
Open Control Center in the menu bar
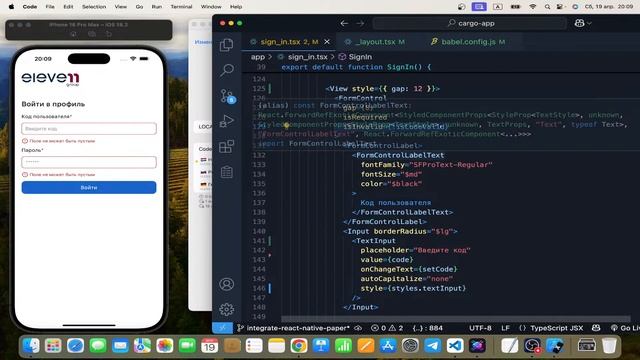tap(560, 7)
